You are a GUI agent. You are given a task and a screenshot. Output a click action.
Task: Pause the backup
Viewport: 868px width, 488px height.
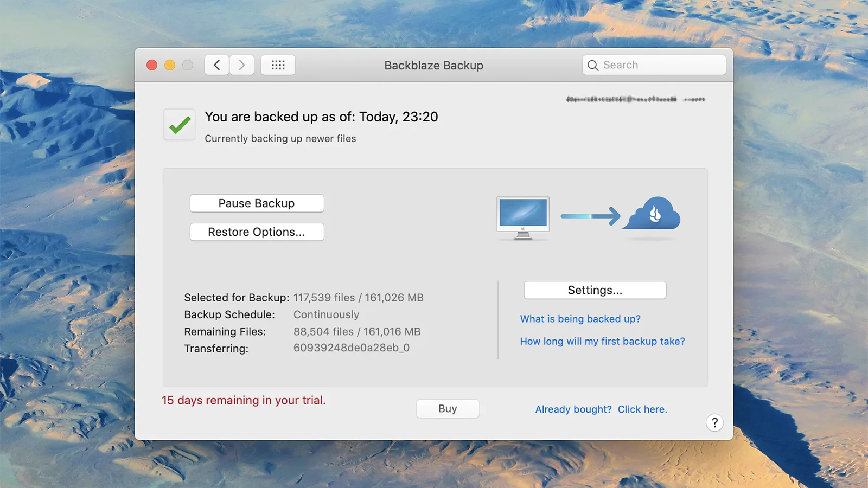pos(257,203)
